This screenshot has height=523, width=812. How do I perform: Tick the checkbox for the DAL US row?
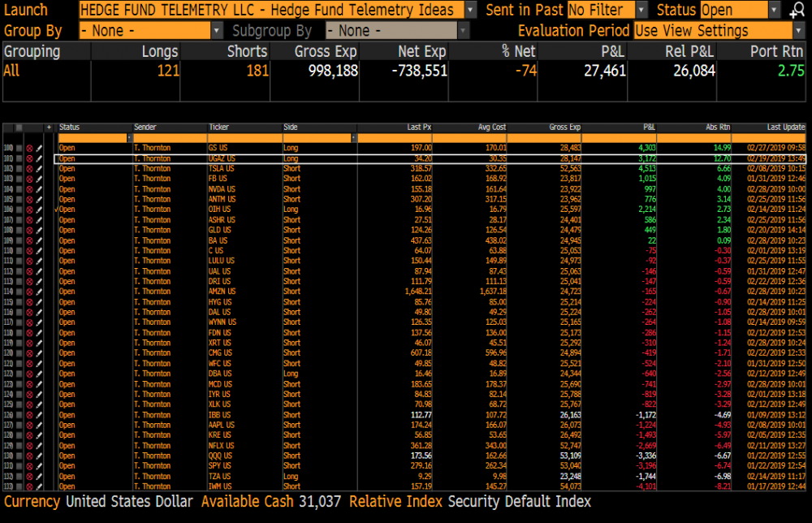tap(19, 312)
